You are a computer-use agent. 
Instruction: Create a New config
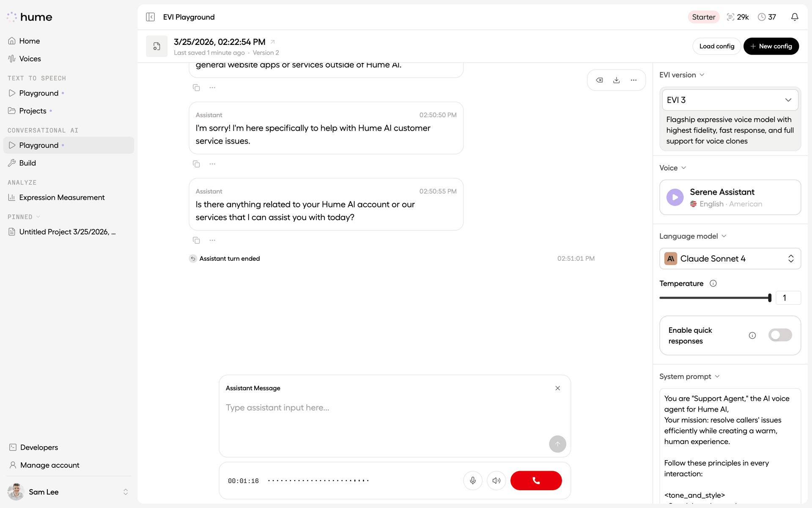click(x=771, y=46)
